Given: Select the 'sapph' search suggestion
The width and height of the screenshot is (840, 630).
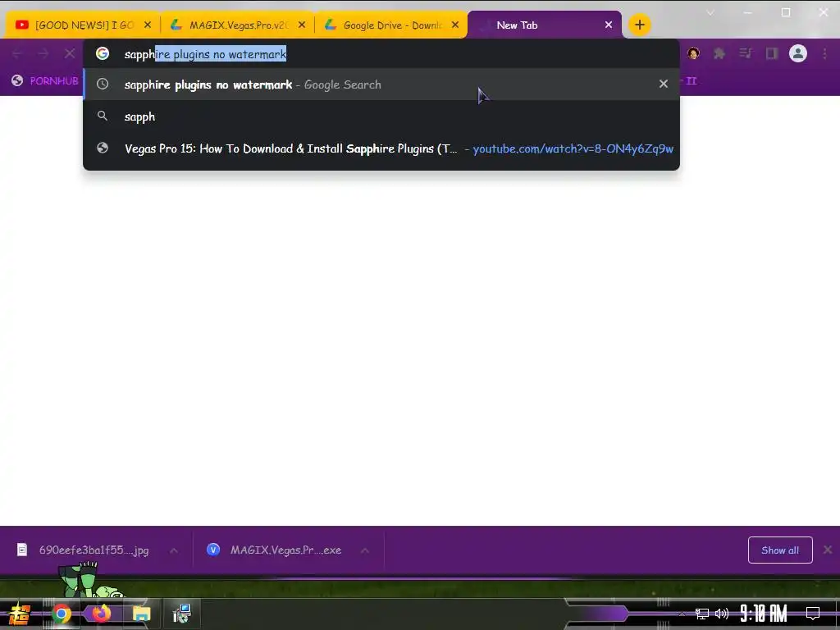Looking at the screenshot, I should point(381,116).
